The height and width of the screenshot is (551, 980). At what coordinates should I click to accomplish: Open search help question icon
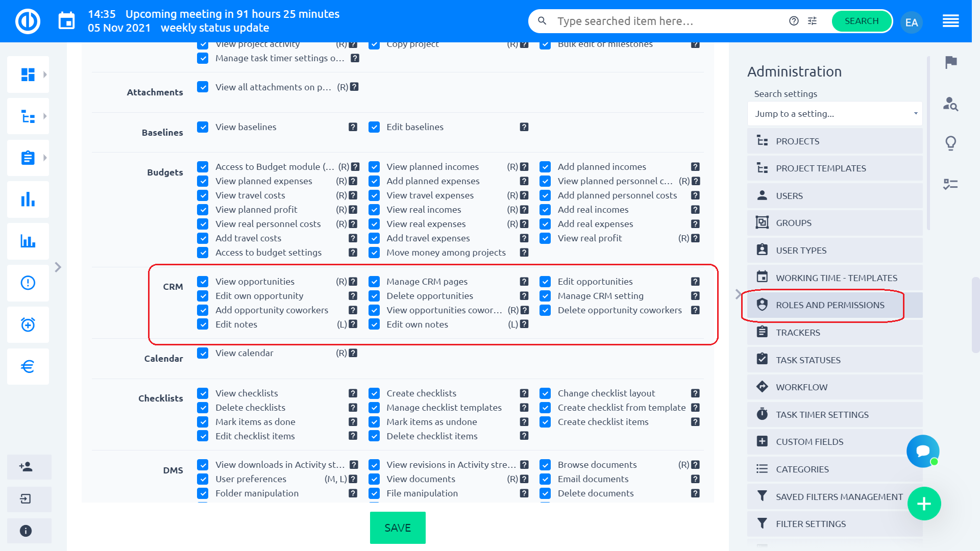[794, 21]
